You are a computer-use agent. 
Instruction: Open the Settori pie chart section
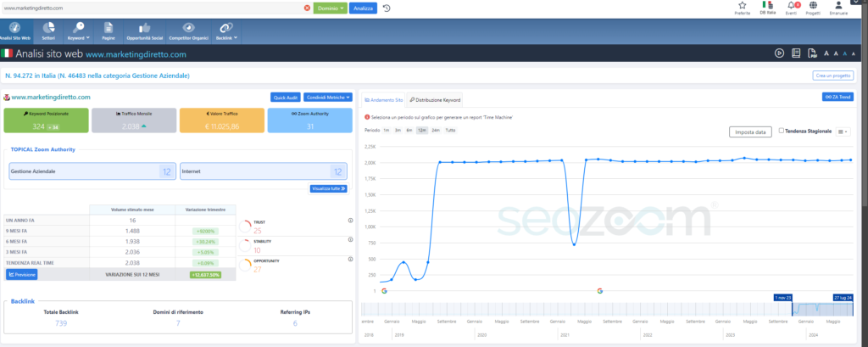tap(48, 31)
